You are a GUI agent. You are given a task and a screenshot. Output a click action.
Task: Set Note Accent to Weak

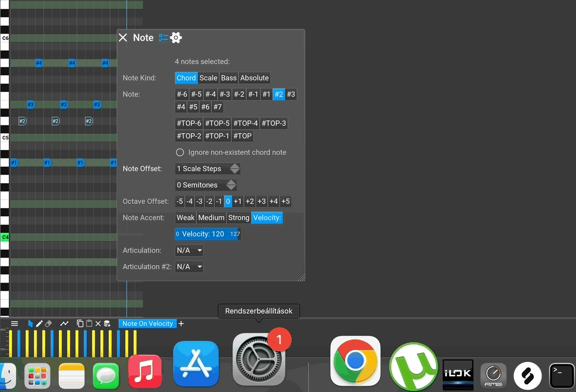point(185,218)
